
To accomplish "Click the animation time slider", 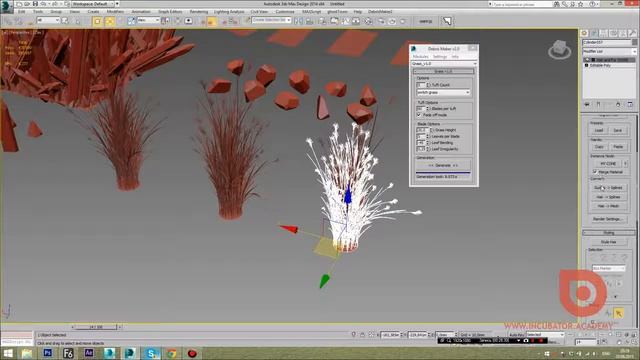I will pyautogui.click(x=96, y=327).
